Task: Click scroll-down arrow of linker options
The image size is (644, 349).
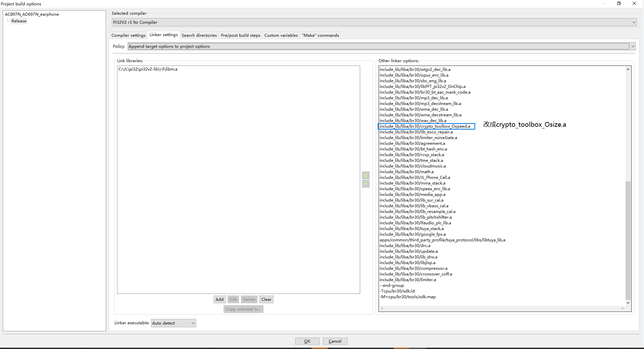Action: (628, 303)
